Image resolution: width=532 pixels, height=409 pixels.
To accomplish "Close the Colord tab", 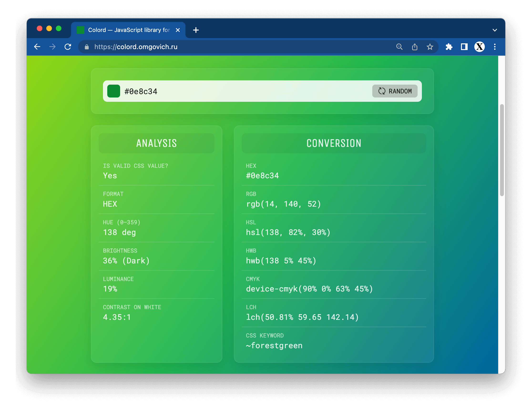I will click(x=178, y=30).
